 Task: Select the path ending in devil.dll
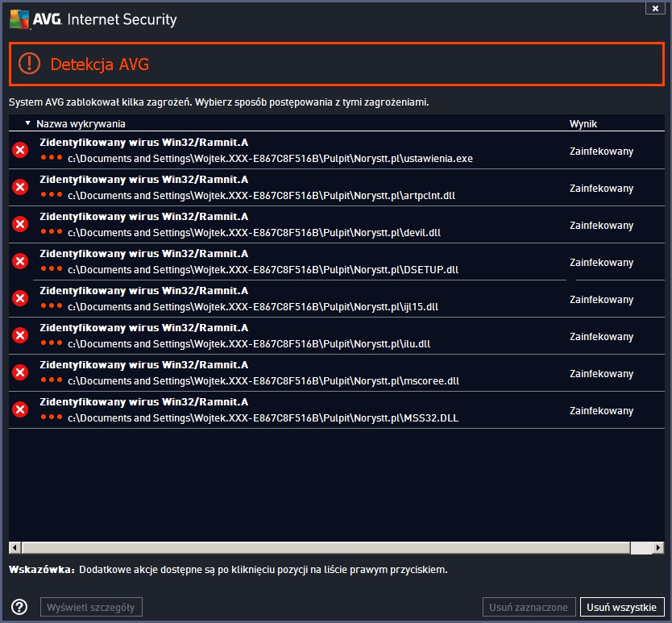point(254,233)
